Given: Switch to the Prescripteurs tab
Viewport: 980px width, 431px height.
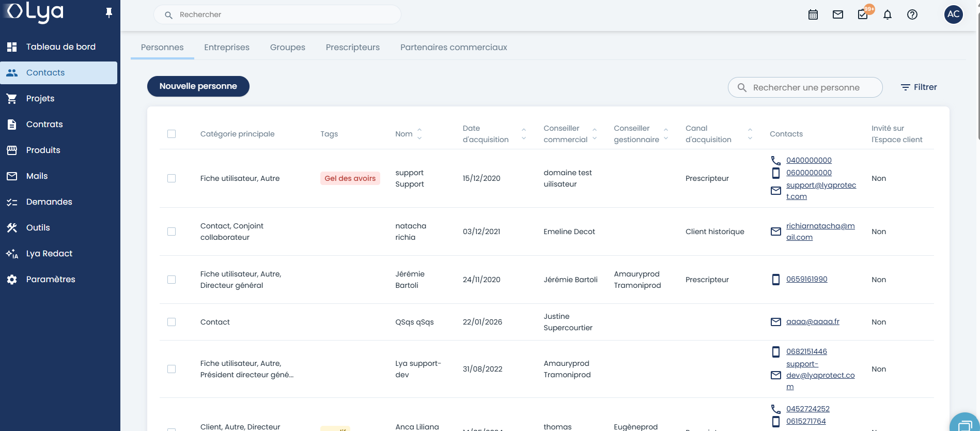Looking at the screenshot, I should 352,47.
